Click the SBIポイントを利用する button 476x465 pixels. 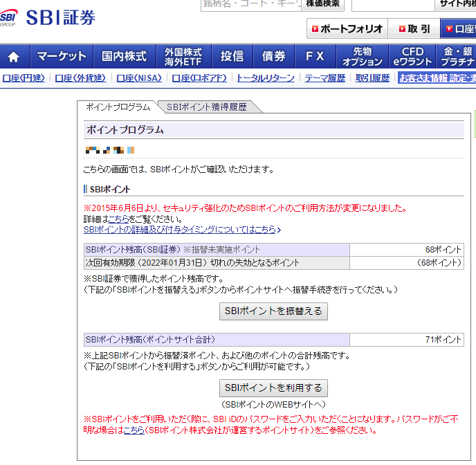click(x=273, y=388)
